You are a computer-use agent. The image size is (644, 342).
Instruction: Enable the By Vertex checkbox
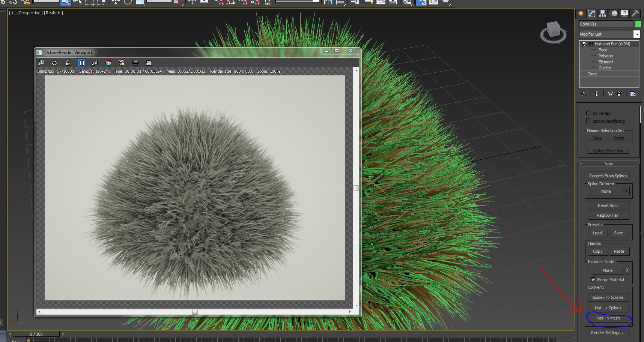point(588,113)
